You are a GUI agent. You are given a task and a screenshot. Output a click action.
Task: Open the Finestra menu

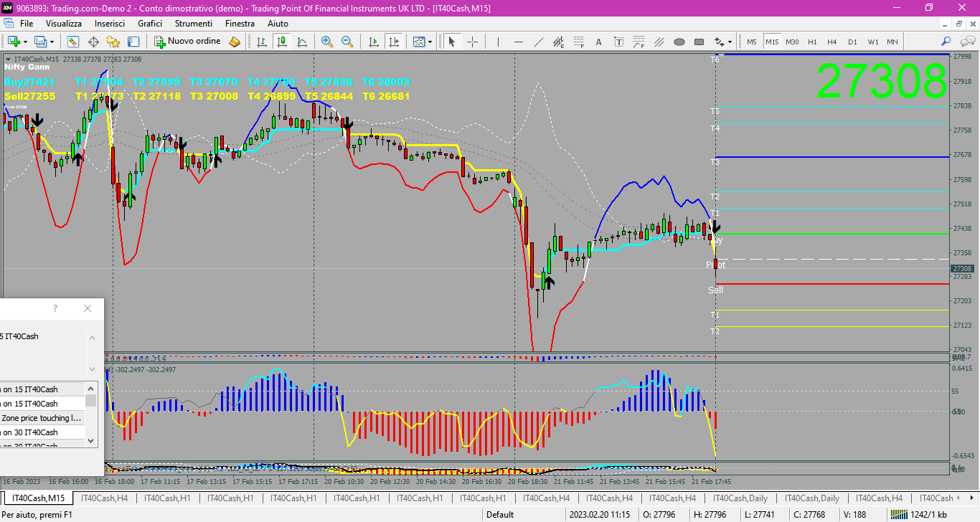240,24
